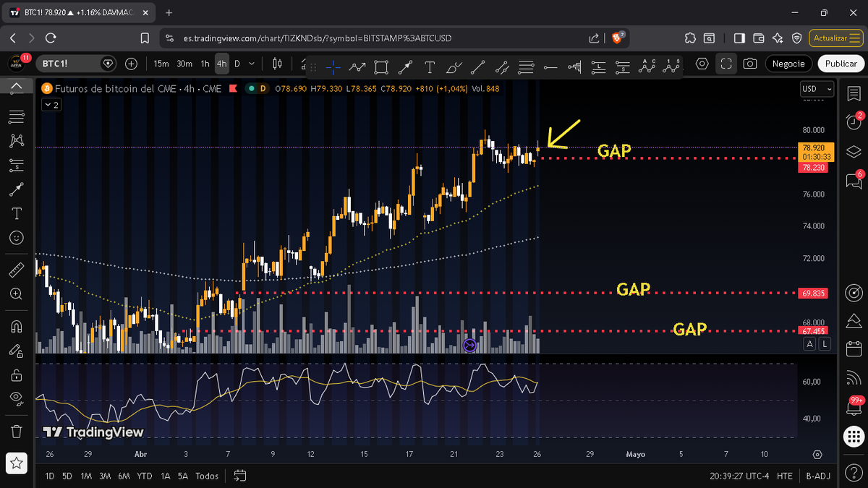Open the USD currency dropdown

816,89
